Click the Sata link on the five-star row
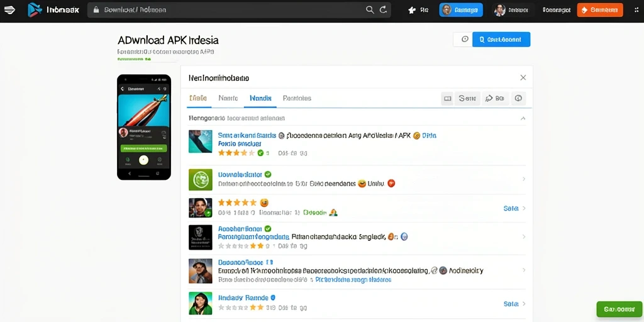The image size is (644, 322). (511, 208)
